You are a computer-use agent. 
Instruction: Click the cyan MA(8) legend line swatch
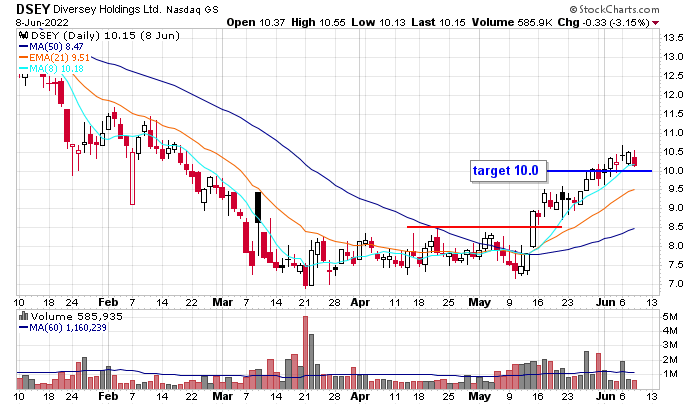(24, 68)
